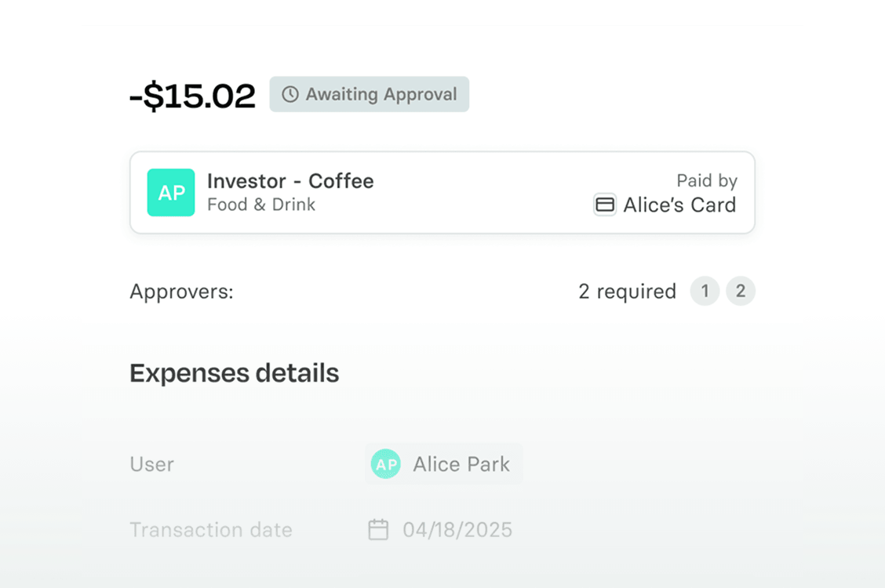885x588 pixels.
Task: Click the Transaction date label
Action: pyautogui.click(x=210, y=530)
